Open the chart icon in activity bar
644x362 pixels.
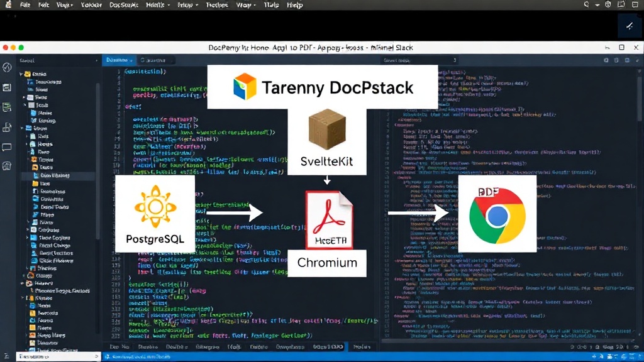pyautogui.click(x=7, y=166)
